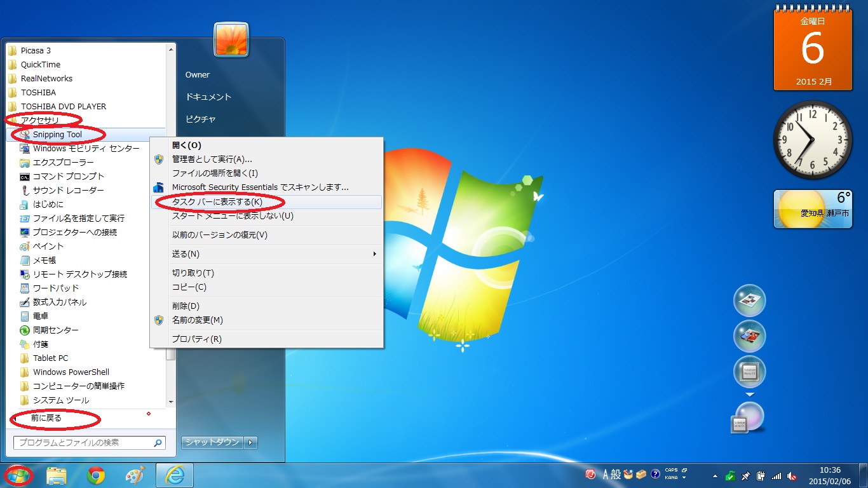Click the triangle below bubble launchers
The width and height of the screenshot is (868, 488).
(750, 395)
